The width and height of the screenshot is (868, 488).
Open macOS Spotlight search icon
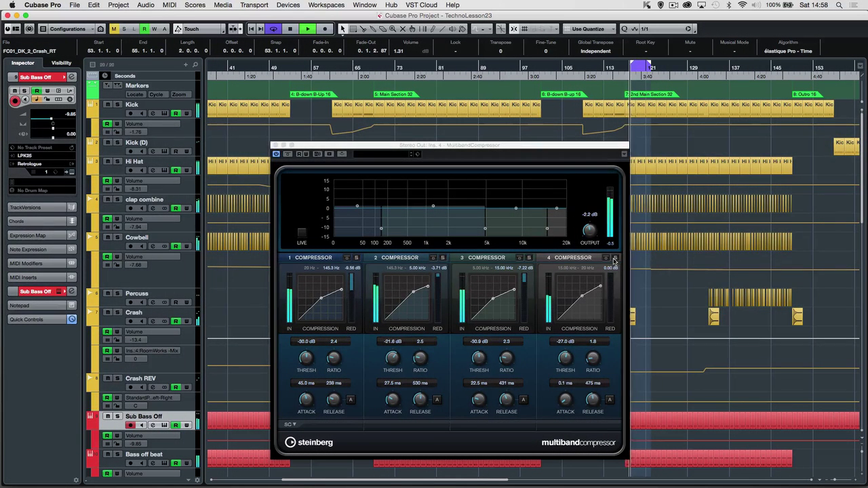[840, 5]
